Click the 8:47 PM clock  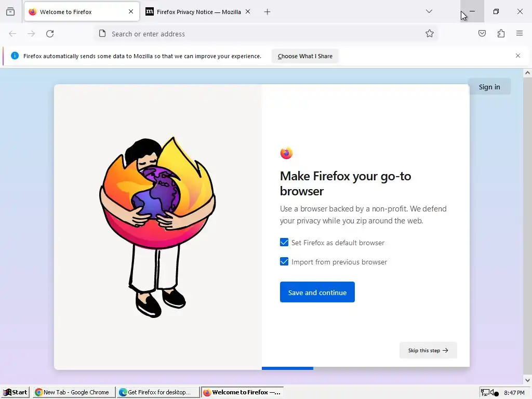point(514,393)
